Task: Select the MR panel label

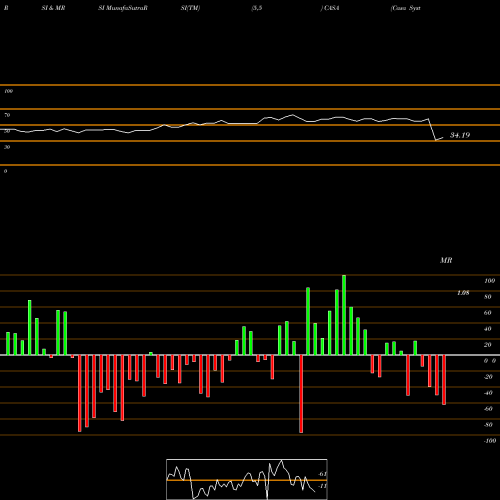Action: point(446,260)
